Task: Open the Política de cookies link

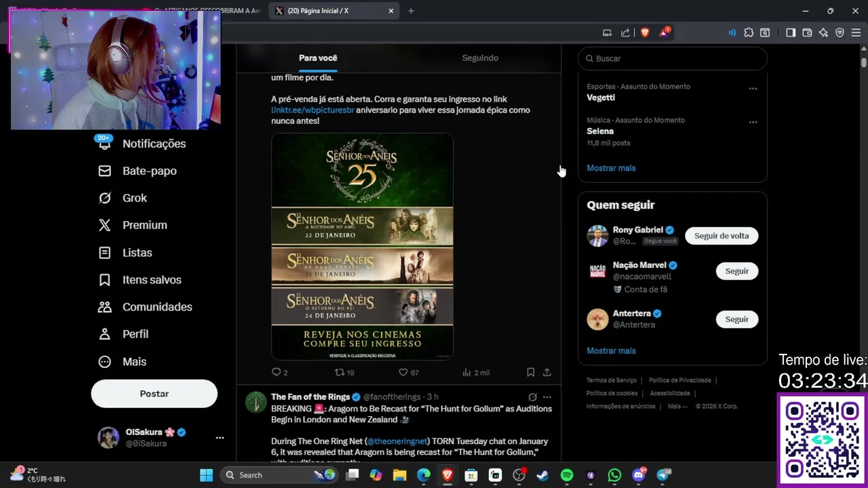Action: pos(612,393)
